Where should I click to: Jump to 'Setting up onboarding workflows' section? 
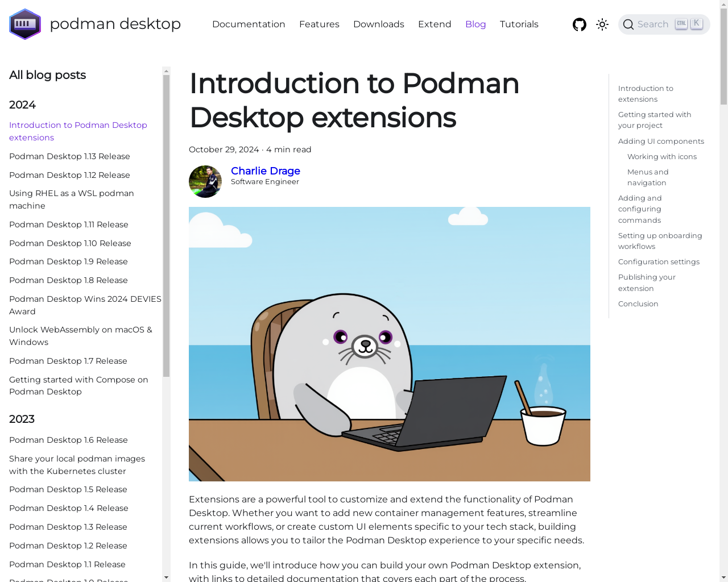point(660,241)
